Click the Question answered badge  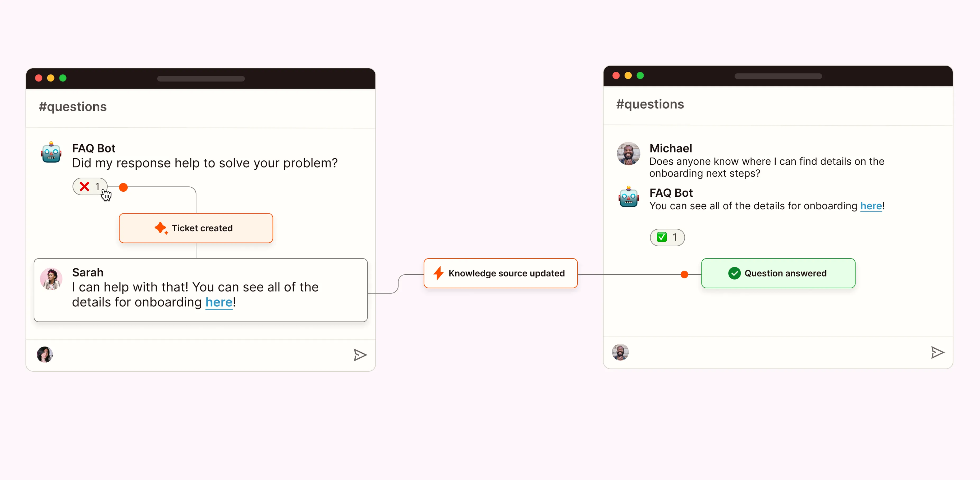coord(778,273)
